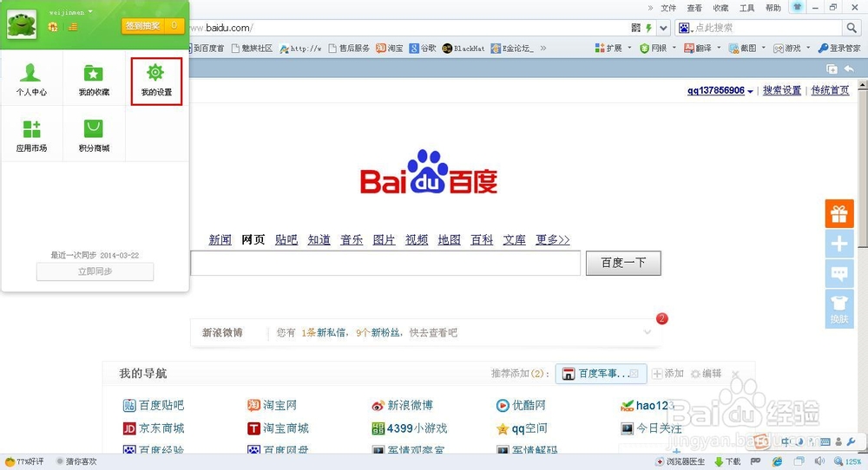
Task: Click the green lightning speed-mode icon
Action: [648, 28]
